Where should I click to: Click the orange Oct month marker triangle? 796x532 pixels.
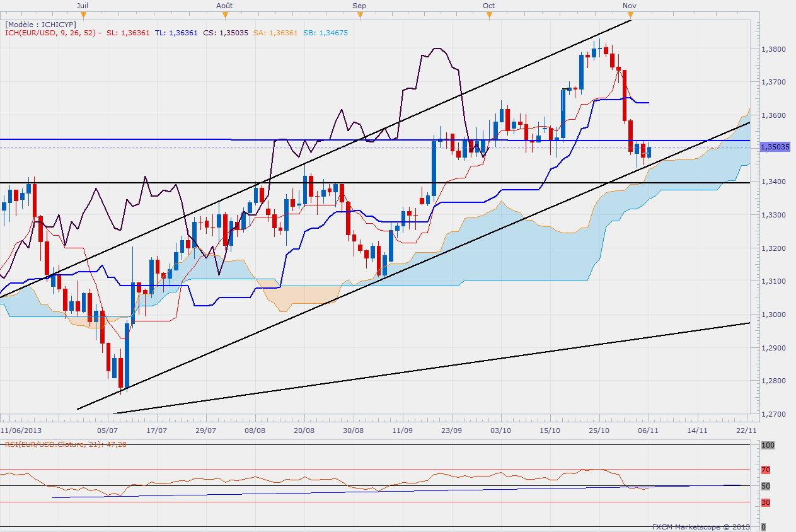[489, 14]
